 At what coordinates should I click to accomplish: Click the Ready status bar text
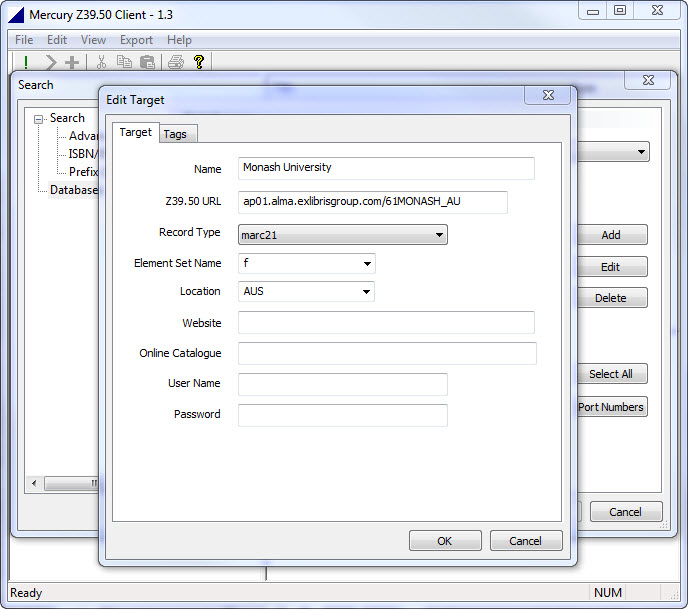(x=26, y=593)
